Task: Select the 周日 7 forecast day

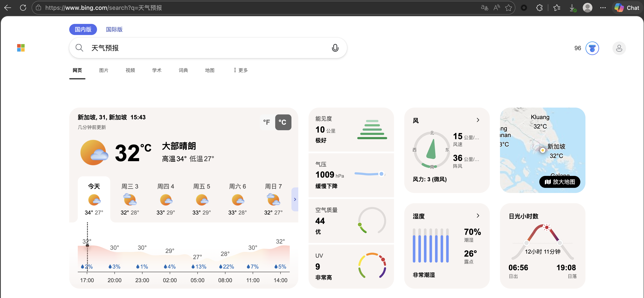Action: point(273,199)
